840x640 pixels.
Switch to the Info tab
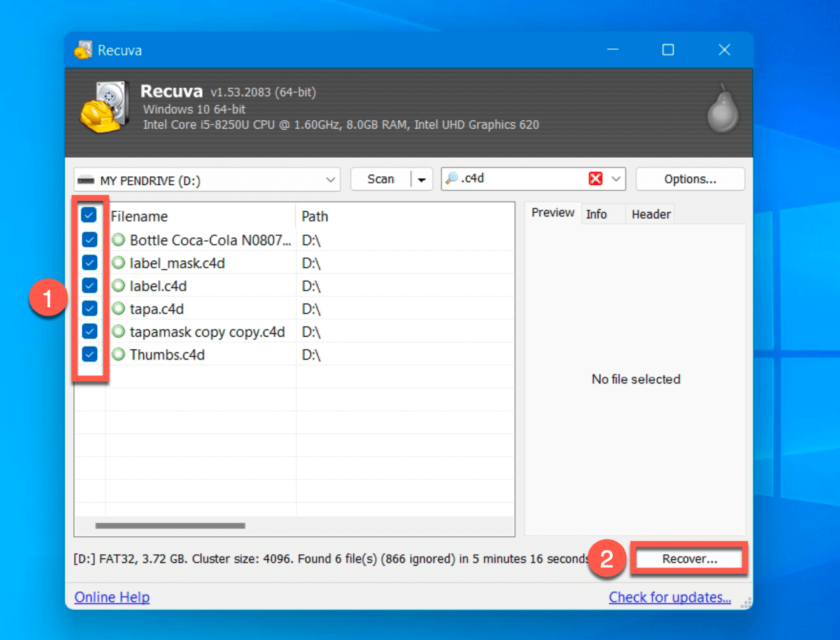coord(596,214)
